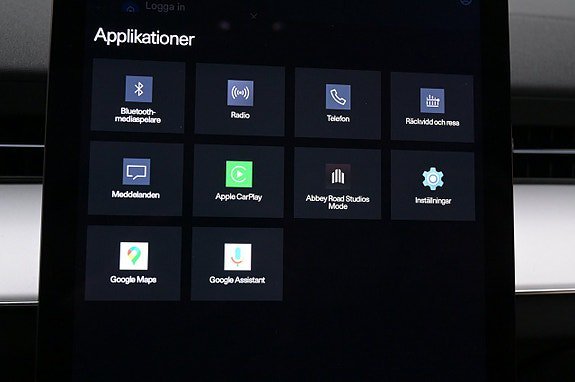Tap the Logga in link
The image size is (575, 382).
[165, 6]
